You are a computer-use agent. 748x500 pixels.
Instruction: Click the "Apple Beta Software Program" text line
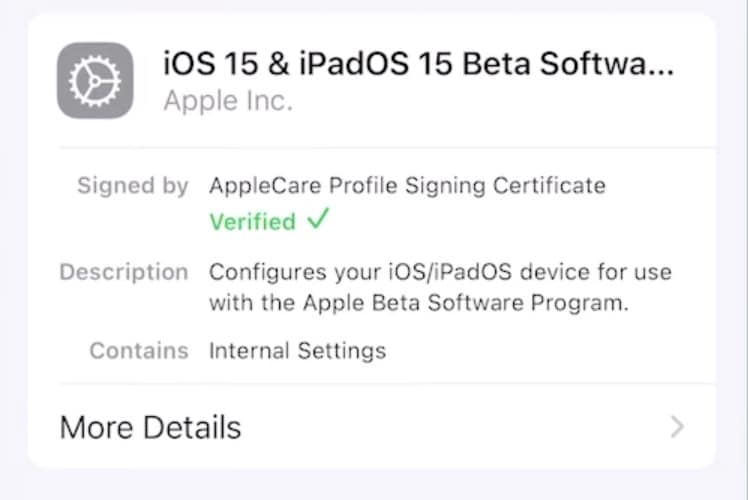419,304
